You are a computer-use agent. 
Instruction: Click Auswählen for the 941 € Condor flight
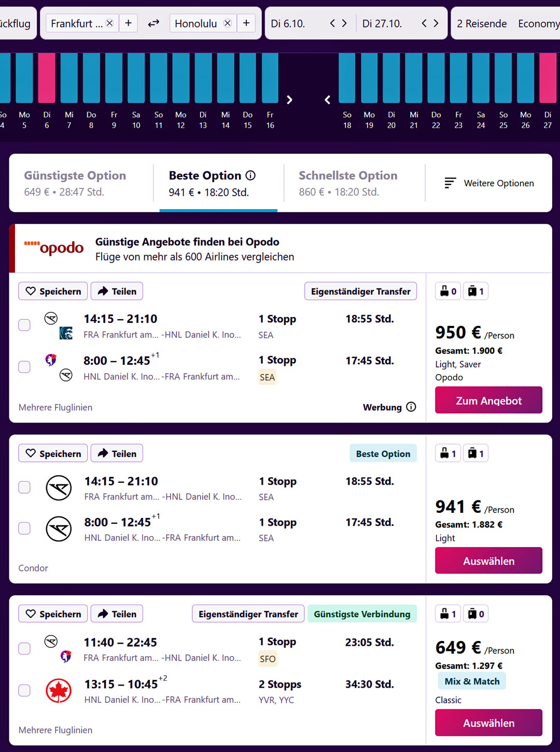pos(488,560)
